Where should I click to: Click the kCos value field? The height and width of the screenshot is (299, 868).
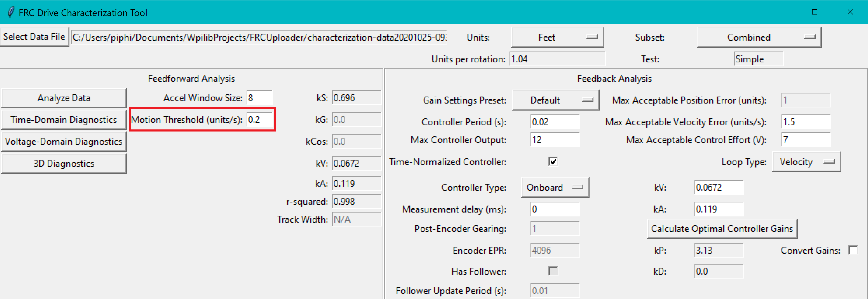[x=356, y=141]
